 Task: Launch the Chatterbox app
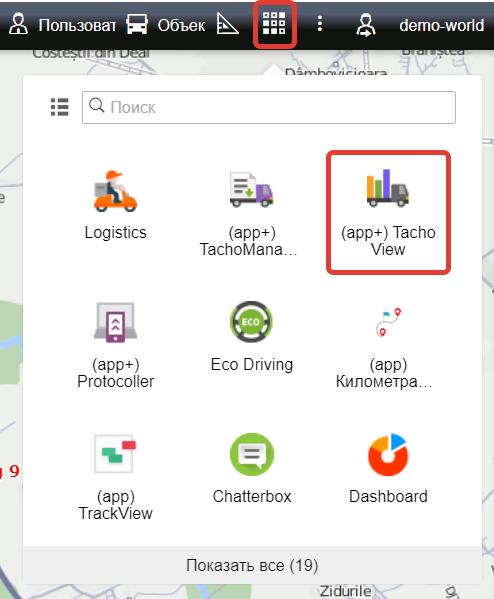coord(251,468)
